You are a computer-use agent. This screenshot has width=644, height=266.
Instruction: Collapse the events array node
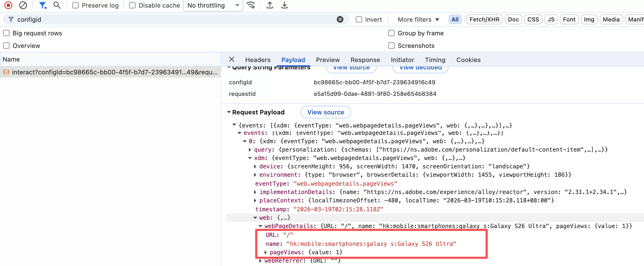point(239,133)
